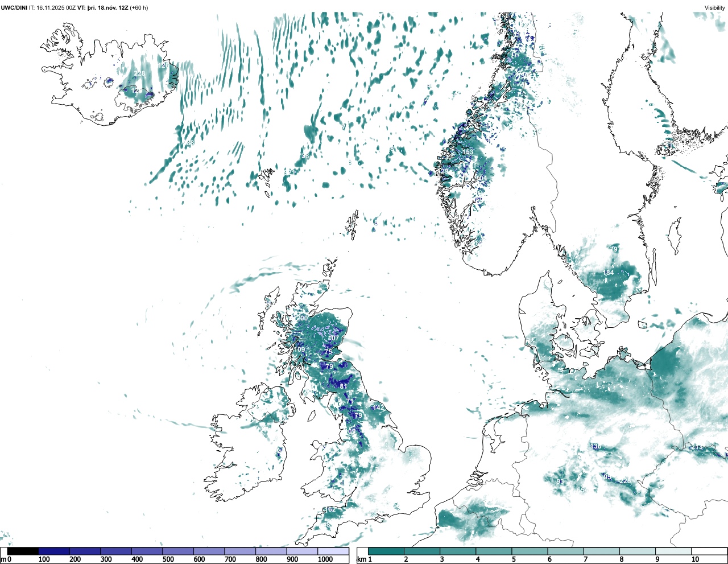Click the 800–900 m pale violet swatch
728x564 pixels.
(x=271, y=551)
